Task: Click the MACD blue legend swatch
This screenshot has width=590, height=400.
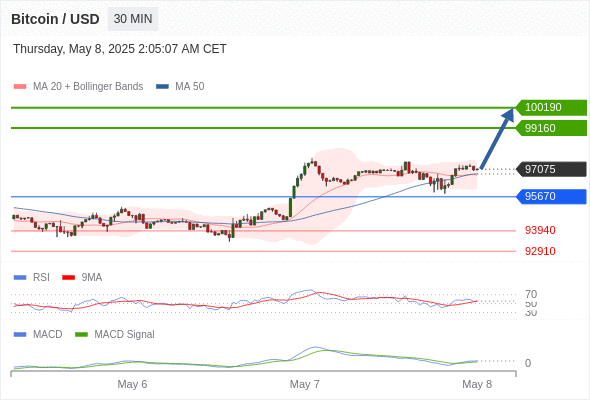Action: click(20, 335)
